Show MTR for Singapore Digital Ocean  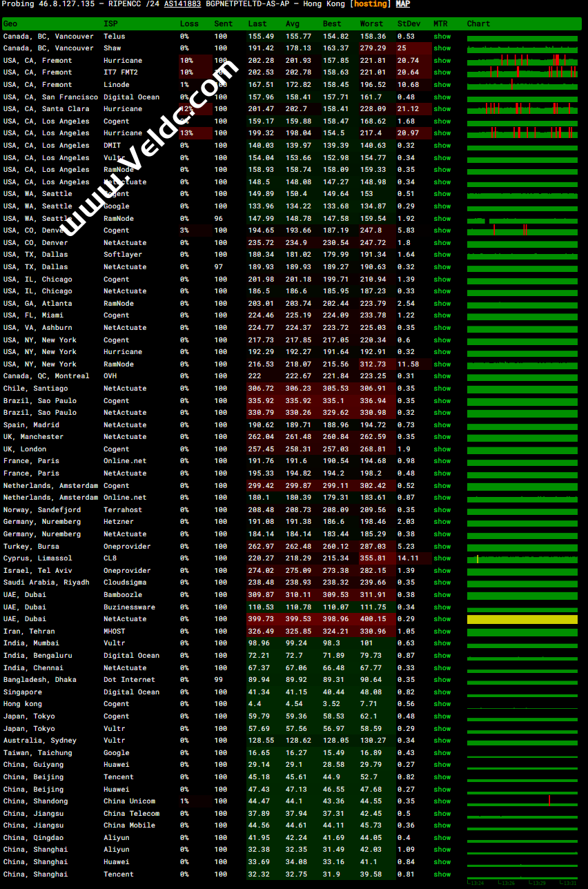[x=442, y=692]
